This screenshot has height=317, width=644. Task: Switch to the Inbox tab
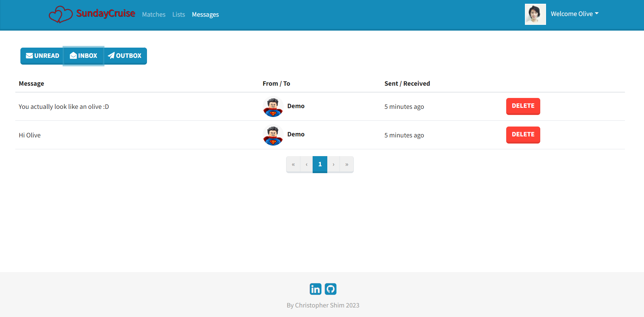click(84, 56)
